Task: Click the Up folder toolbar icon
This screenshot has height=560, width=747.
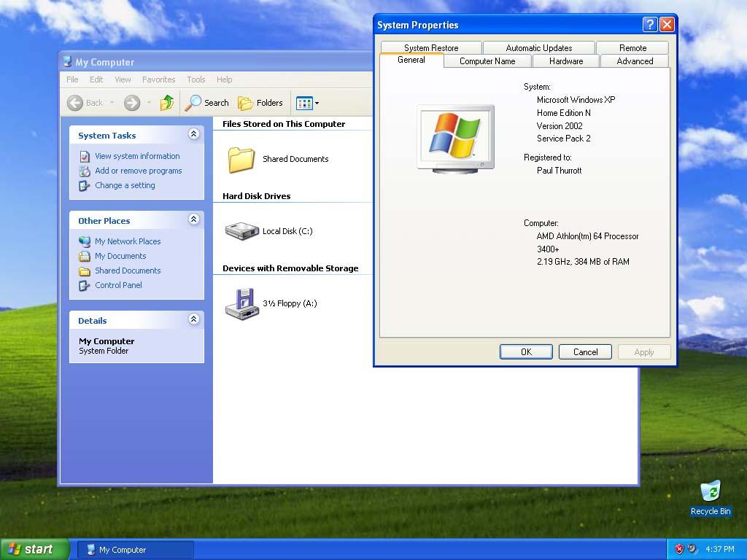Action: [x=166, y=102]
